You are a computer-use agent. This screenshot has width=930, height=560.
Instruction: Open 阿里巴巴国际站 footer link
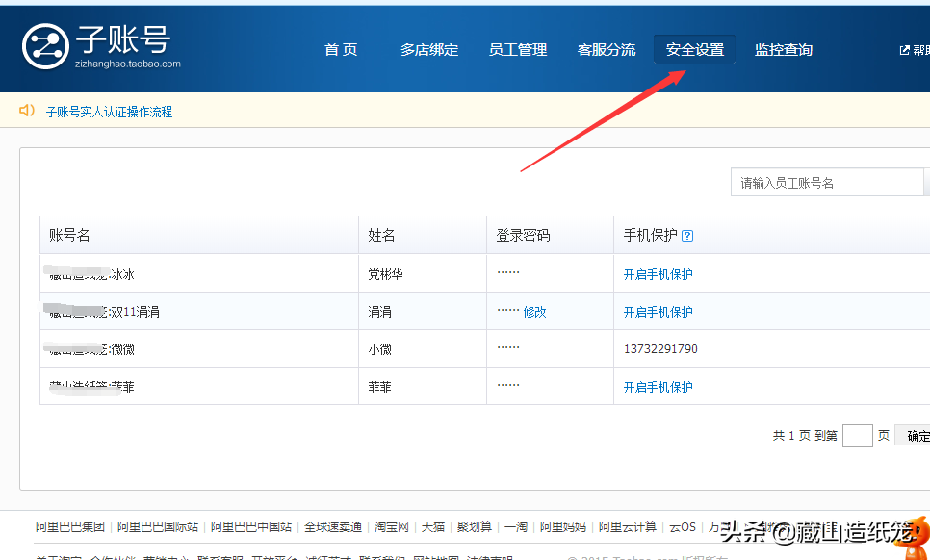click(158, 526)
